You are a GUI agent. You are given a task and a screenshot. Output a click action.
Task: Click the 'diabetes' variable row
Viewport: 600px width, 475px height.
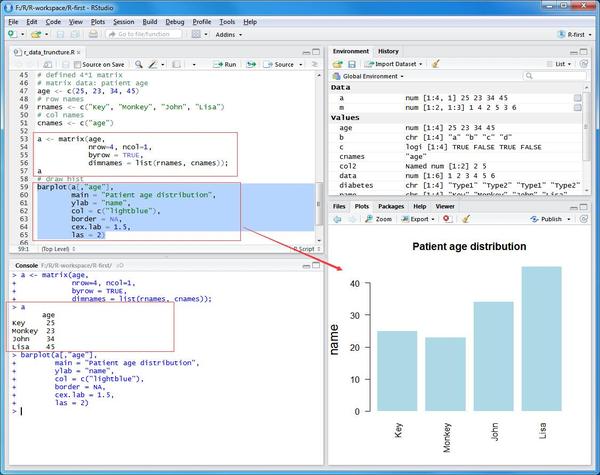(x=455, y=185)
